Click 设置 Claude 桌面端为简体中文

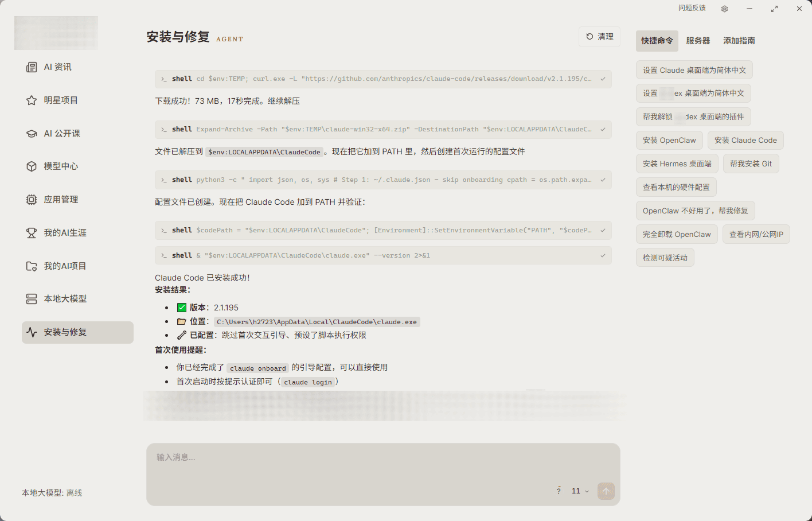tap(694, 70)
